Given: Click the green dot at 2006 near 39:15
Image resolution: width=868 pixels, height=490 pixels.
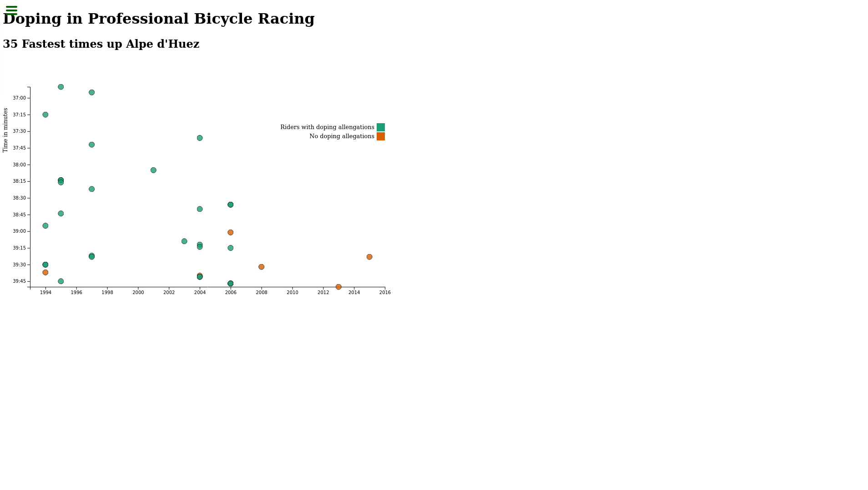Looking at the screenshot, I should coord(231,248).
